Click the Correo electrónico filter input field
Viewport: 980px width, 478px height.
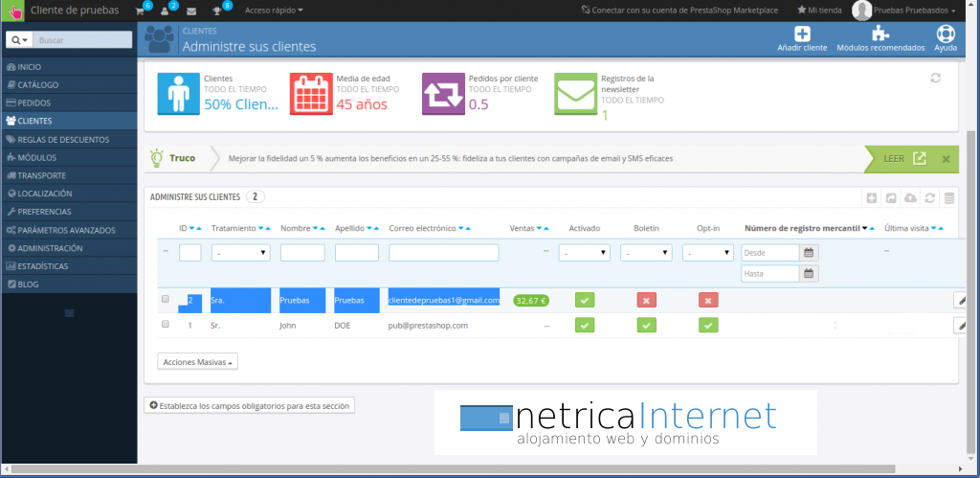(444, 253)
